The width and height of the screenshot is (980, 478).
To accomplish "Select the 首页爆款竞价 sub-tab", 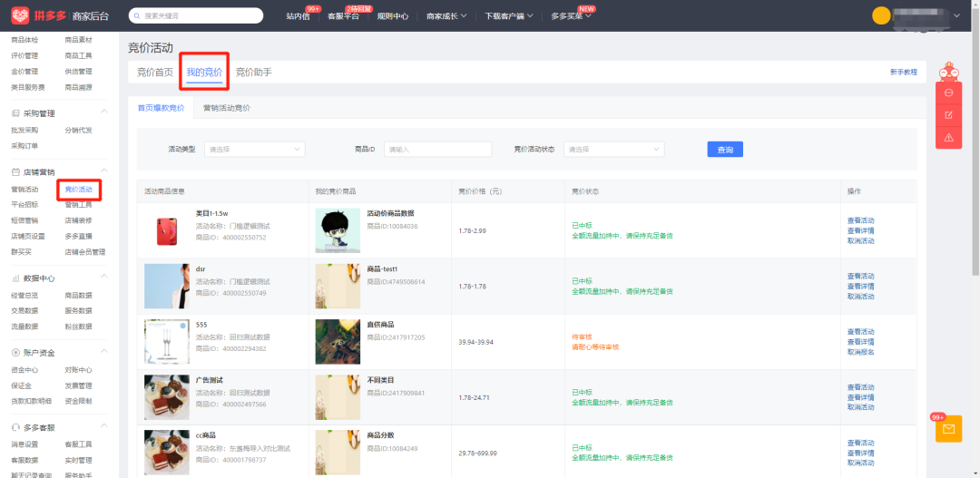I will click(x=162, y=108).
